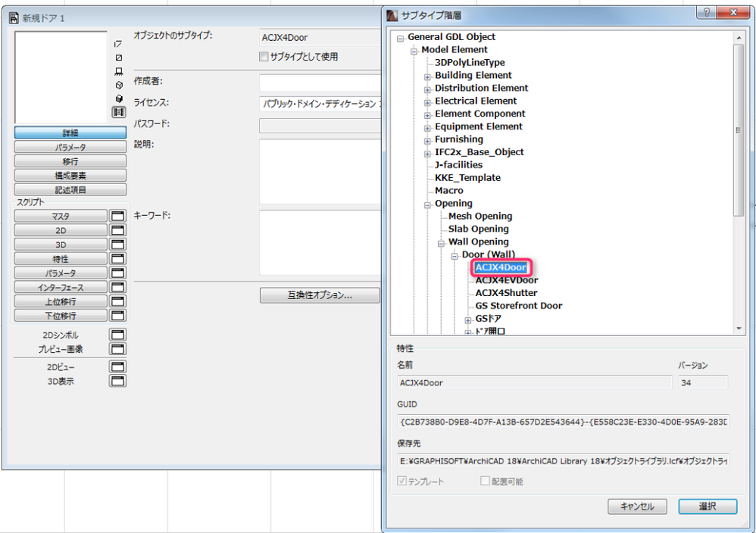Image resolution: width=756 pixels, height=533 pixels.
Task: Collapse the Wall Opening node
Action: 441,243
